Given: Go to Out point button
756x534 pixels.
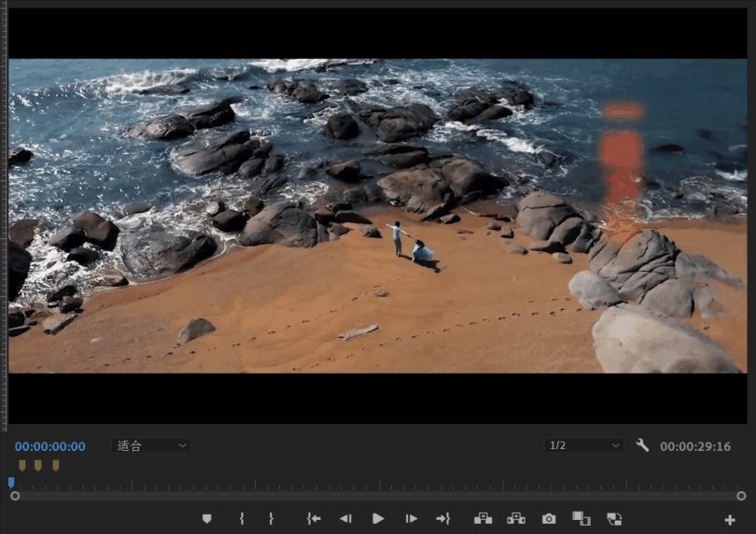Looking at the screenshot, I should [x=443, y=519].
